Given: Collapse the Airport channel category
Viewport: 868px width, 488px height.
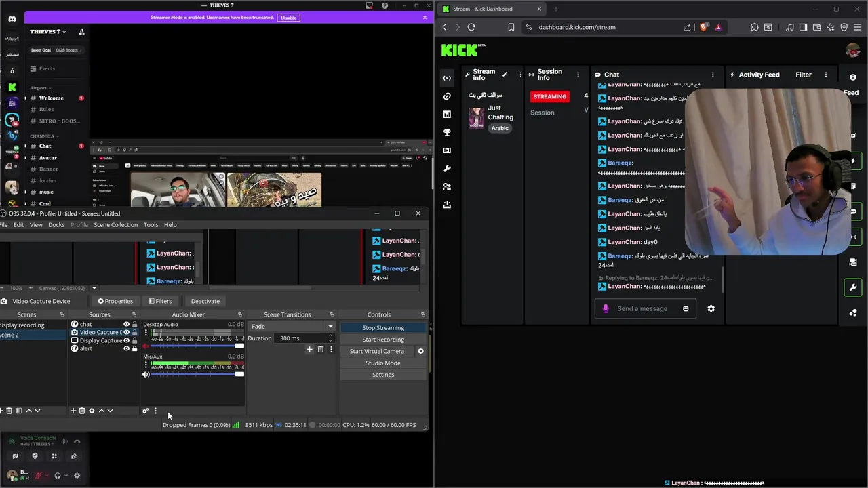Looking at the screenshot, I should (40, 87).
